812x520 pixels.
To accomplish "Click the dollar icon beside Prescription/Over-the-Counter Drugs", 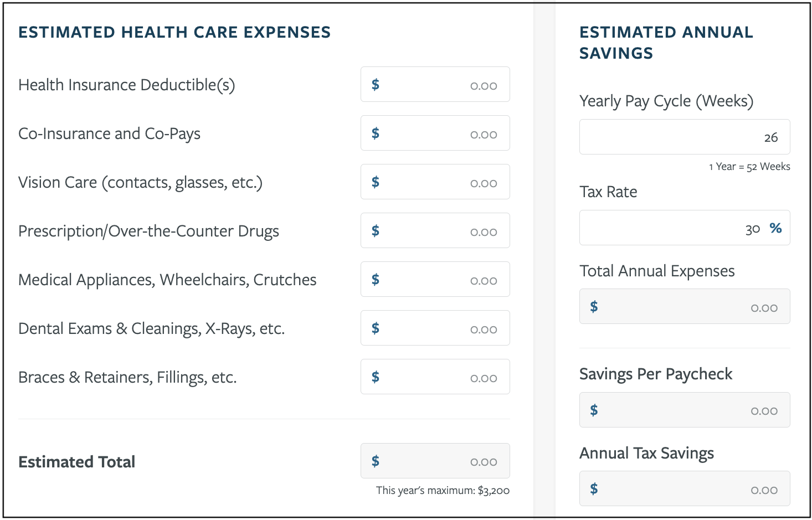I will [x=375, y=231].
